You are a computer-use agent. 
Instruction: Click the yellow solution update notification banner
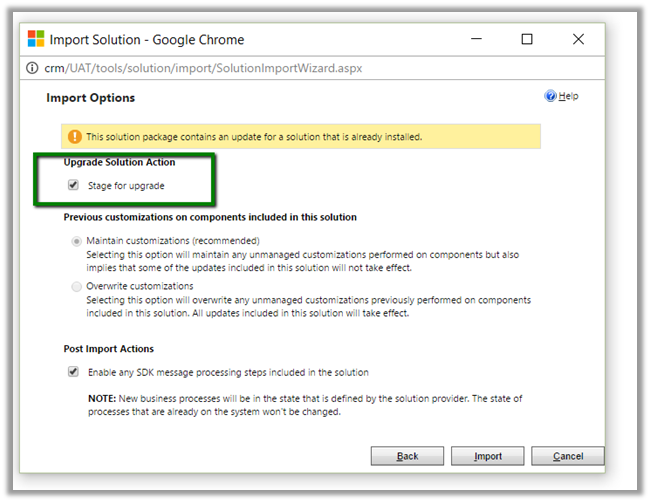coord(300,137)
